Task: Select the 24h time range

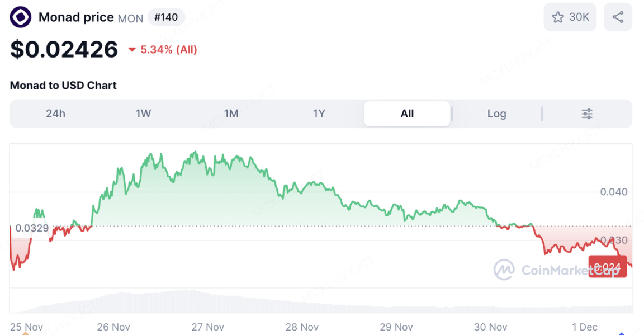Action: point(55,114)
